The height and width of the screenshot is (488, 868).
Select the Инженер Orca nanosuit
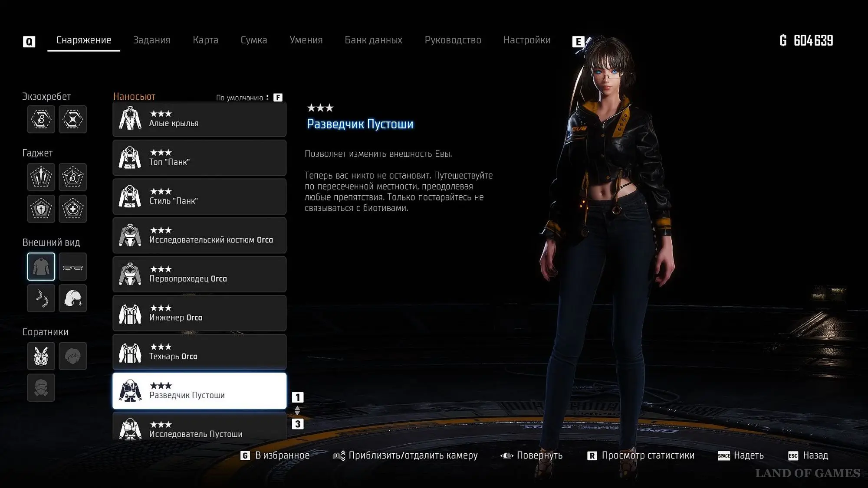[200, 313]
